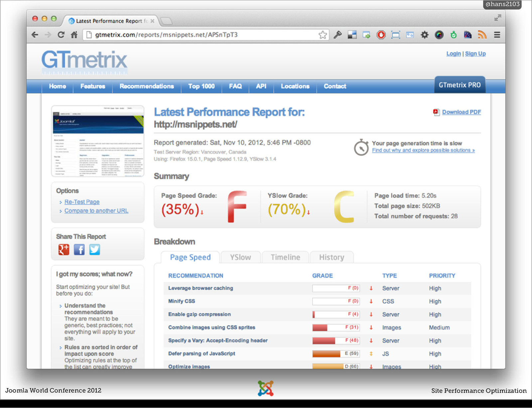Click the color wheel extension icon
The height and width of the screenshot is (410, 532).
tap(439, 35)
